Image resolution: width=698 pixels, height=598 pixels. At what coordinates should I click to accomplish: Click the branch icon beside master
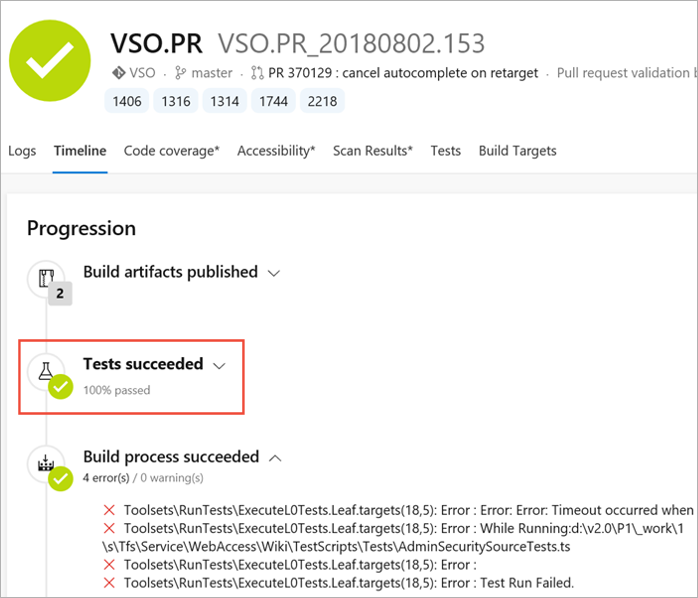[181, 73]
